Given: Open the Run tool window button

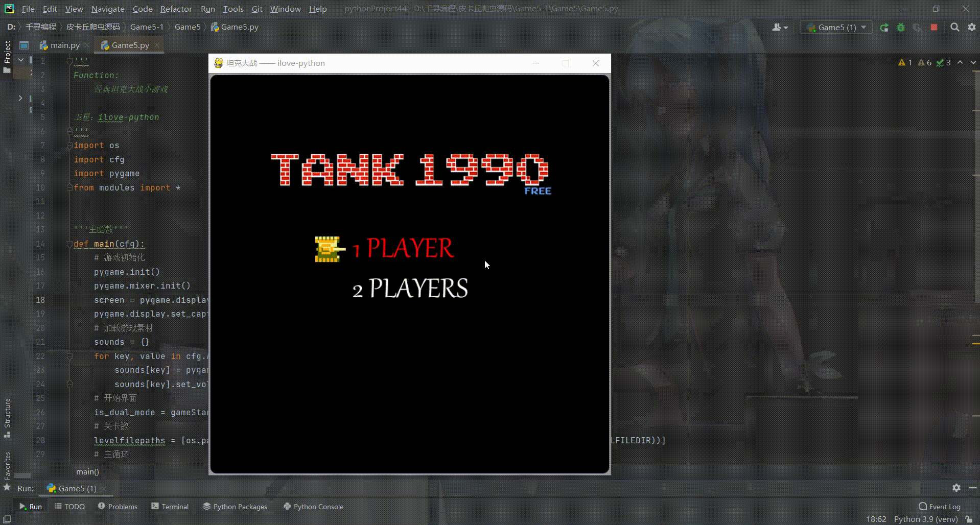Looking at the screenshot, I should coord(31,507).
